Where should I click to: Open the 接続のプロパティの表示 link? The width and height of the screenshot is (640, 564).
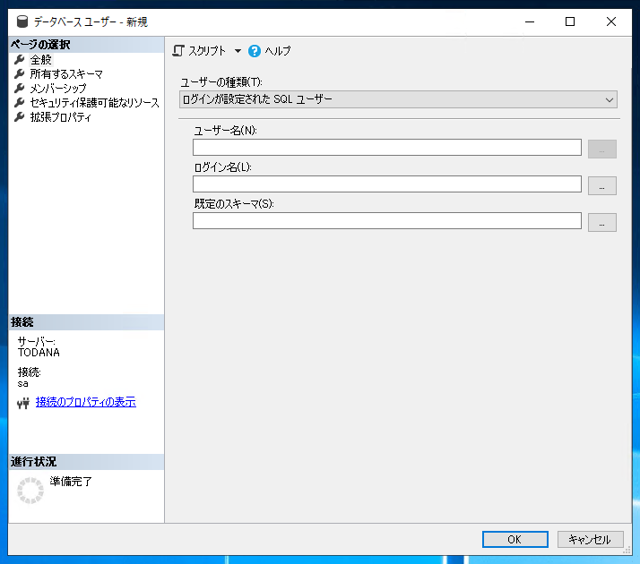pos(86,402)
